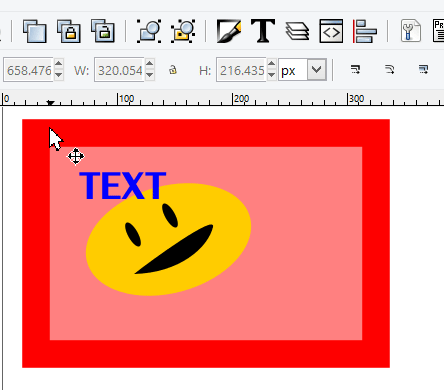Click the Duplicate object icon

[x=35, y=31]
